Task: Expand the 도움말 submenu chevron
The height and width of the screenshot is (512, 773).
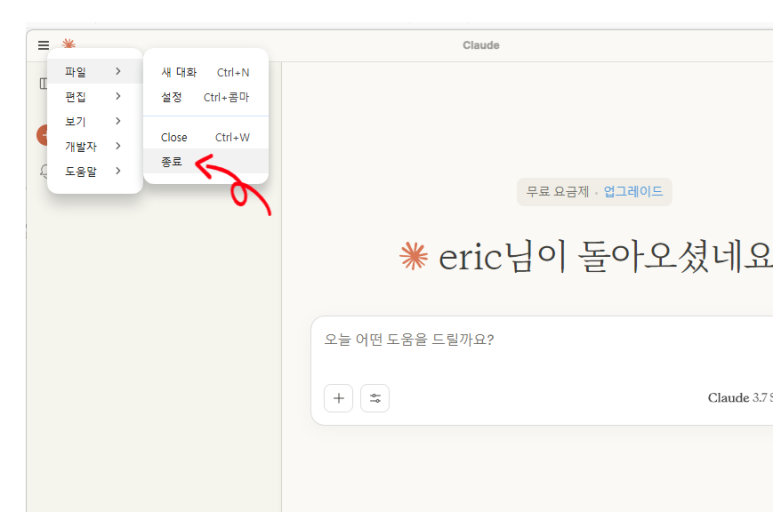Action: click(118, 171)
